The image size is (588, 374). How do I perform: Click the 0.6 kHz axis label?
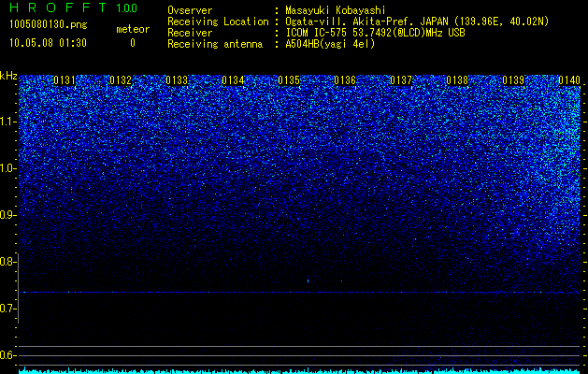tap(7, 355)
